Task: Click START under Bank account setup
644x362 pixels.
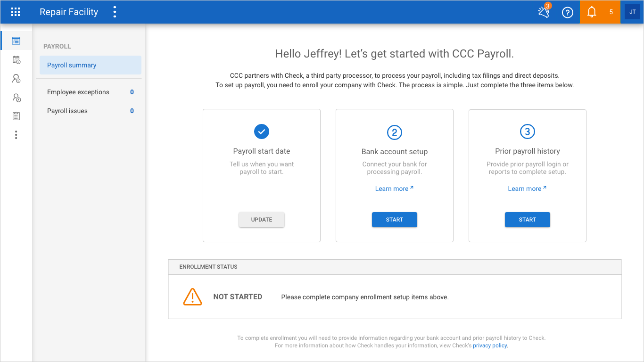Action: point(395,220)
